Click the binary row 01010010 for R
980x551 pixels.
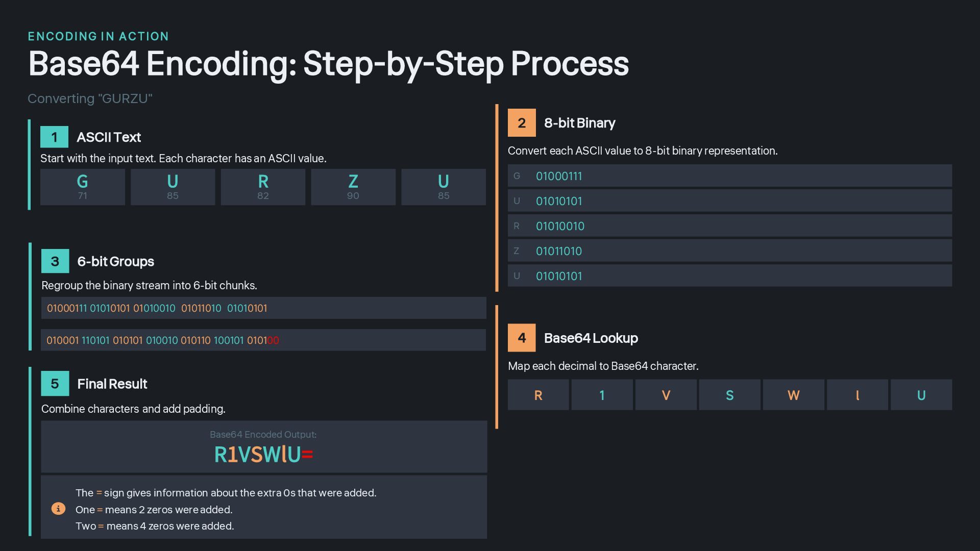(x=729, y=226)
